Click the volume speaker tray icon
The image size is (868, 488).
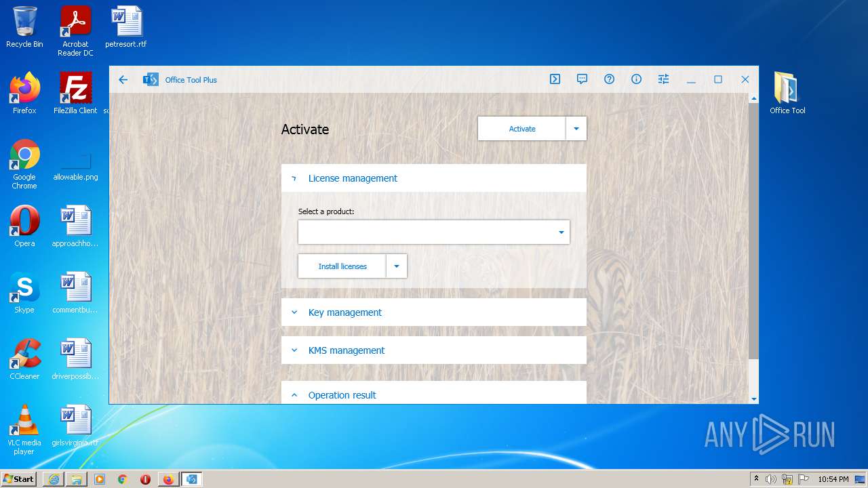[x=771, y=479]
